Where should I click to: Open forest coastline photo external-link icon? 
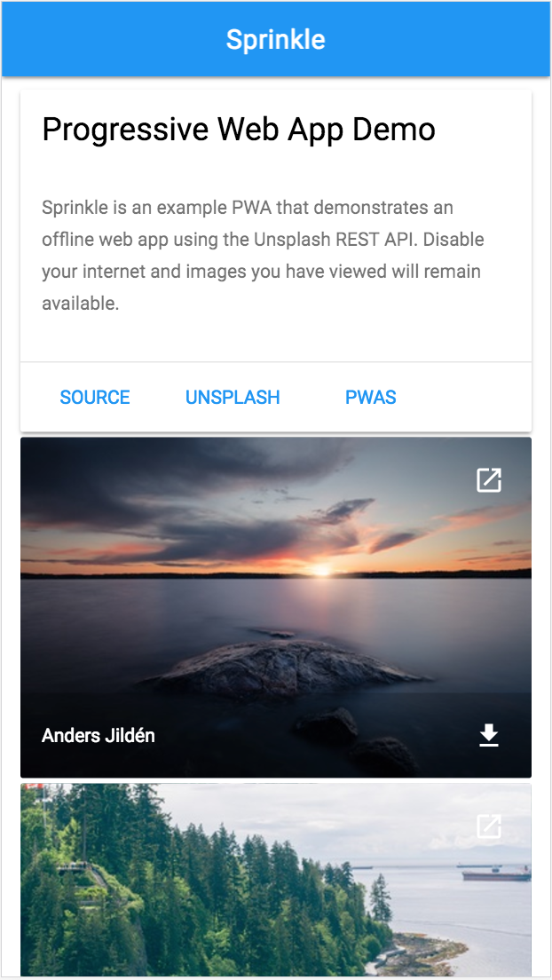click(489, 826)
